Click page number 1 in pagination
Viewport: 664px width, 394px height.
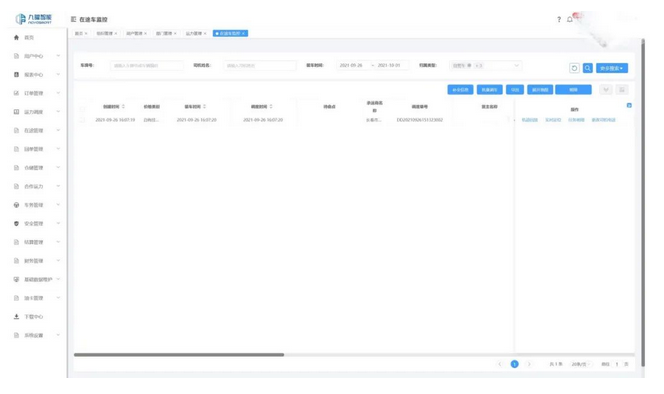515,364
